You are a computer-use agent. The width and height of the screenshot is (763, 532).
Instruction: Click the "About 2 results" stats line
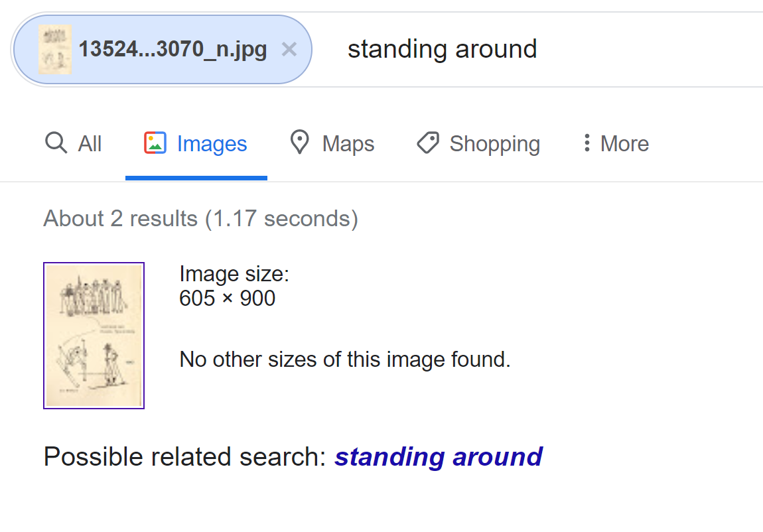tap(201, 218)
